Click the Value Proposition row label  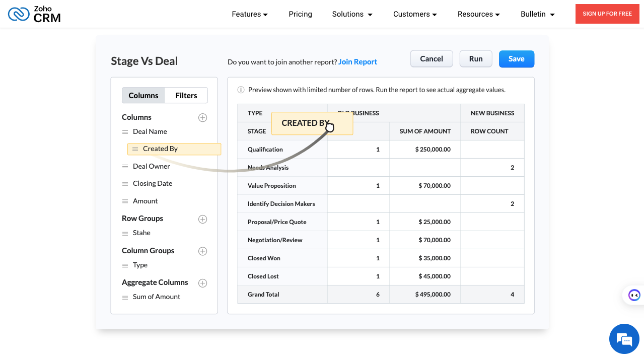point(272,186)
